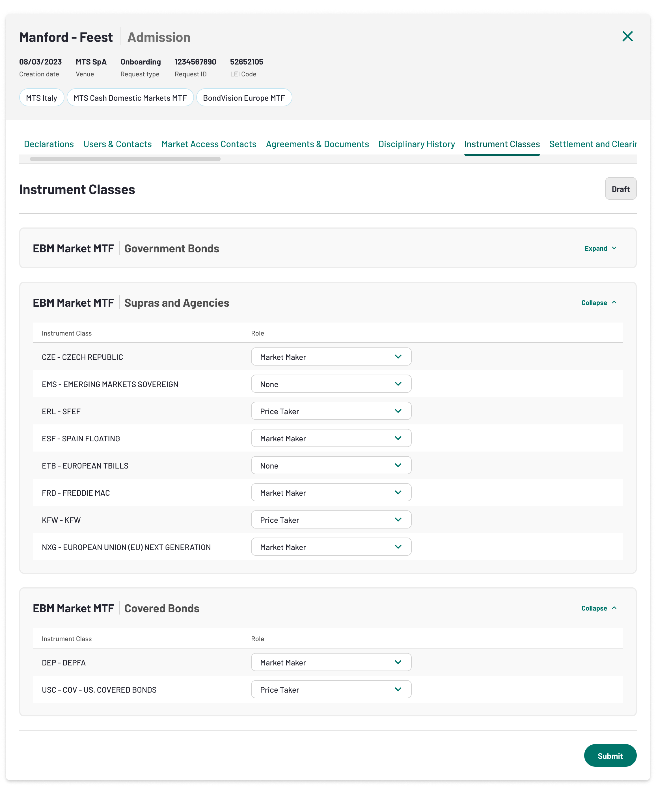Image resolution: width=656 pixels, height=812 pixels.
Task: Select the Instrument Classes tab
Action: coord(502,144)
